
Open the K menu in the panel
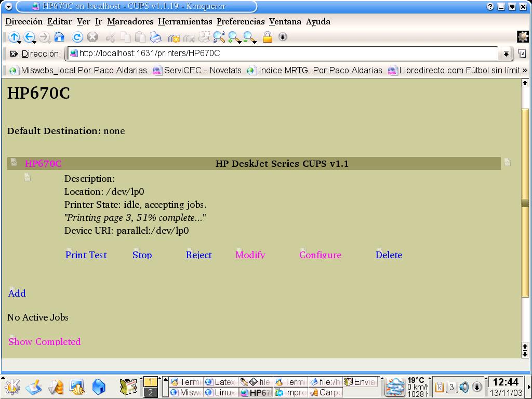[12, 387]
